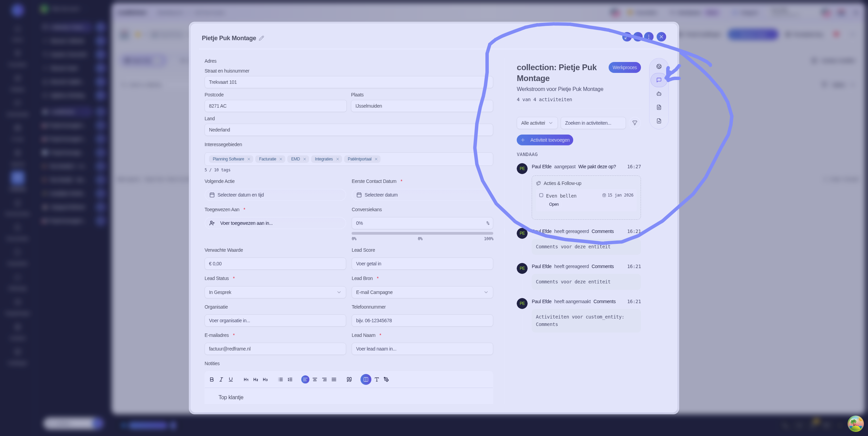868x436 pixels.
Task: Apply H2 heading in notes toolbar
Action: [256, 379]
